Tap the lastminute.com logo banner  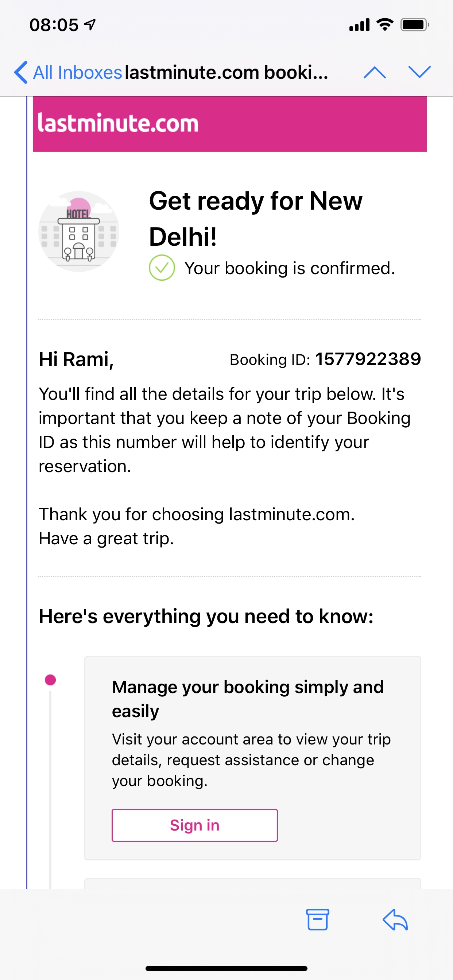click(229, 124)
